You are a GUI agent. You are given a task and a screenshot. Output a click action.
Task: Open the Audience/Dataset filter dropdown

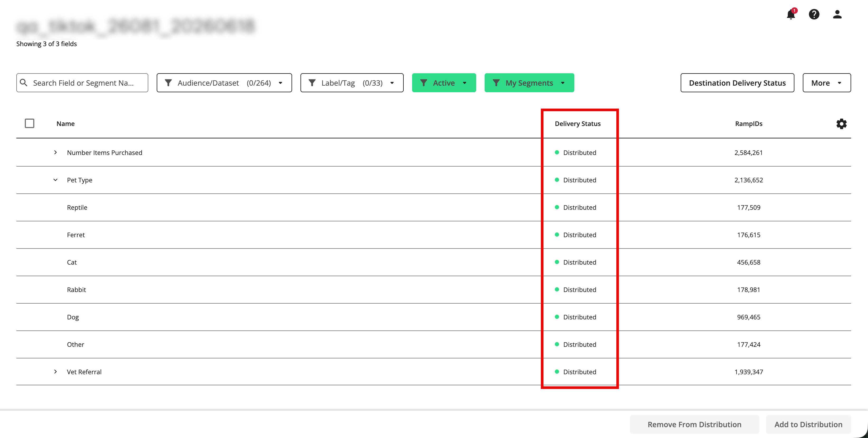tap(224, 83)
